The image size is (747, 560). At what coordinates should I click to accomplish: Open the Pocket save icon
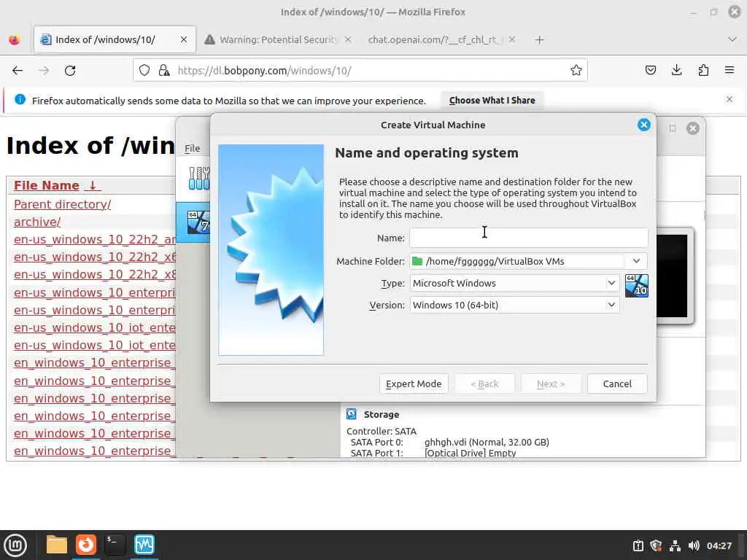coord(650,71)
